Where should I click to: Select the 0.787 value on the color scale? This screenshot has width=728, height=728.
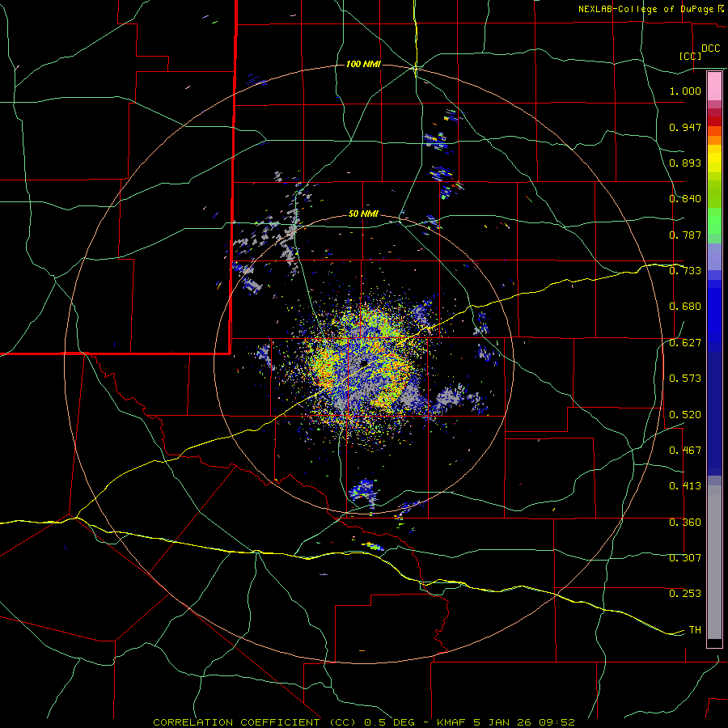pyautogui.click(x=685, y=235)
